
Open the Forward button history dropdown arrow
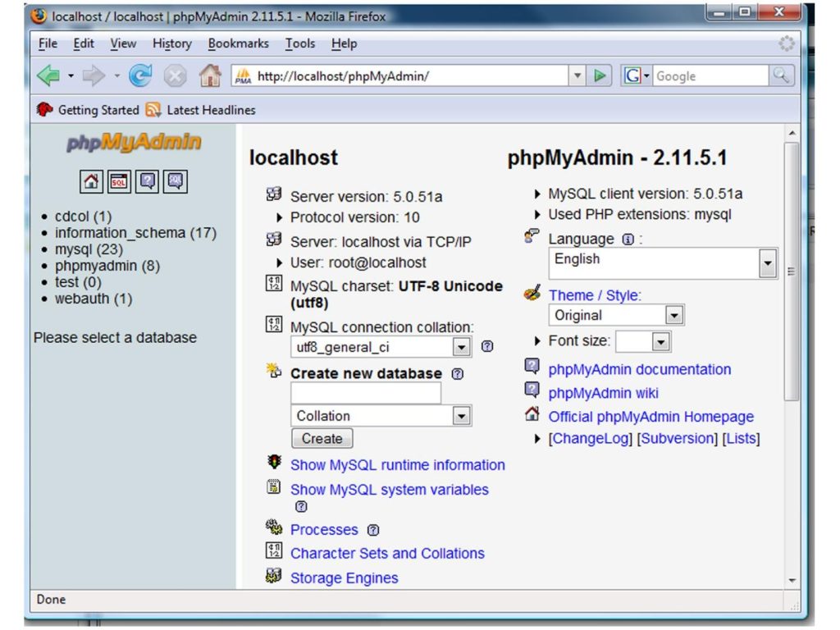(116, 76)
